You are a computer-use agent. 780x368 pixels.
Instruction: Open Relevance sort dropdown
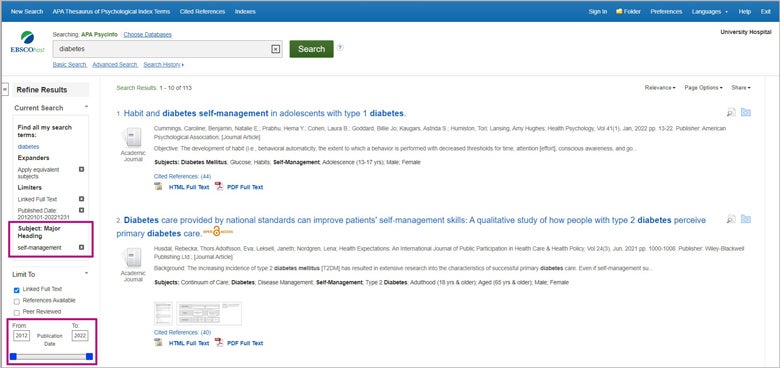point(660,88)
